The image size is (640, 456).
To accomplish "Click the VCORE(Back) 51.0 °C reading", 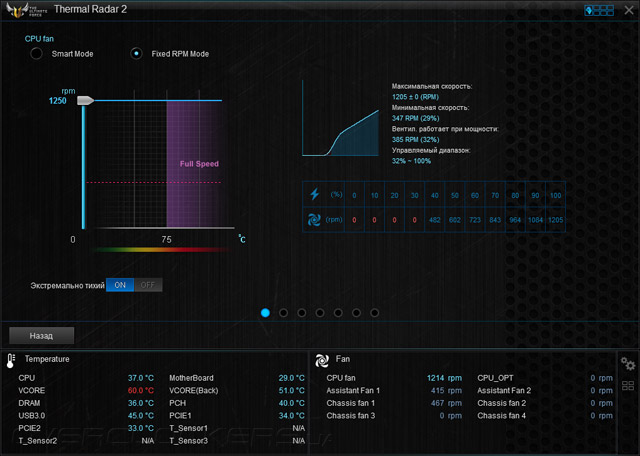I will tap(291, 391).
